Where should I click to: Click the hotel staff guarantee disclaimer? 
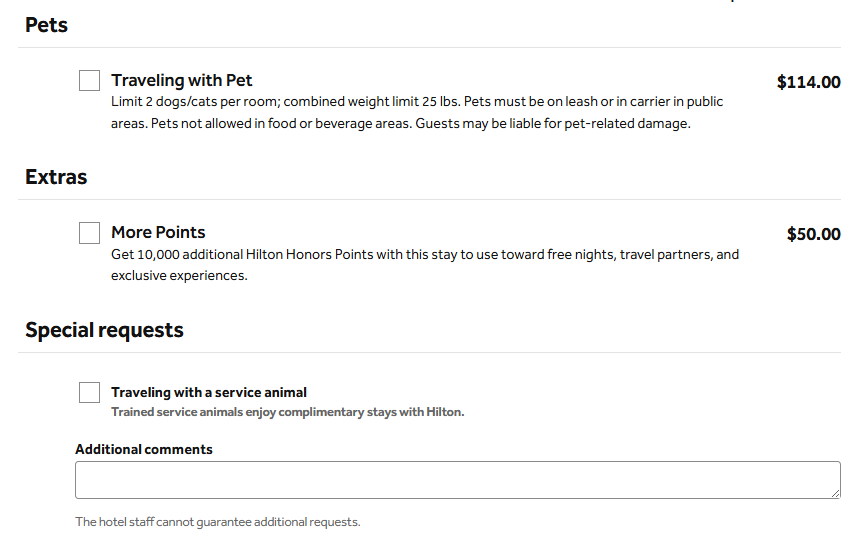[x=217, y=522]
